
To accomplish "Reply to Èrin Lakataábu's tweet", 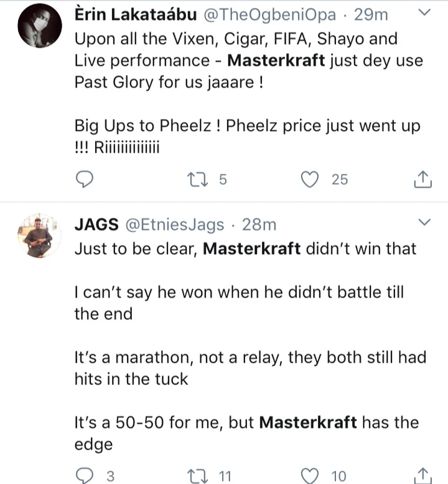I will tap(84, 179).
